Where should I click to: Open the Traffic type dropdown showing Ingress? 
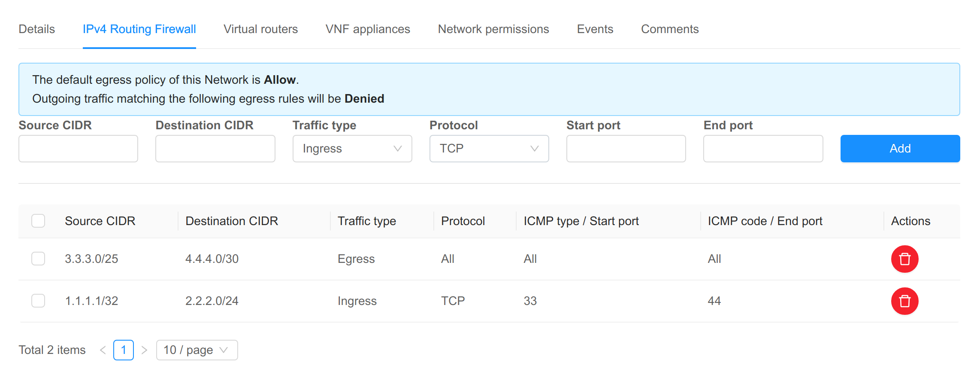[x=352, y=149]
